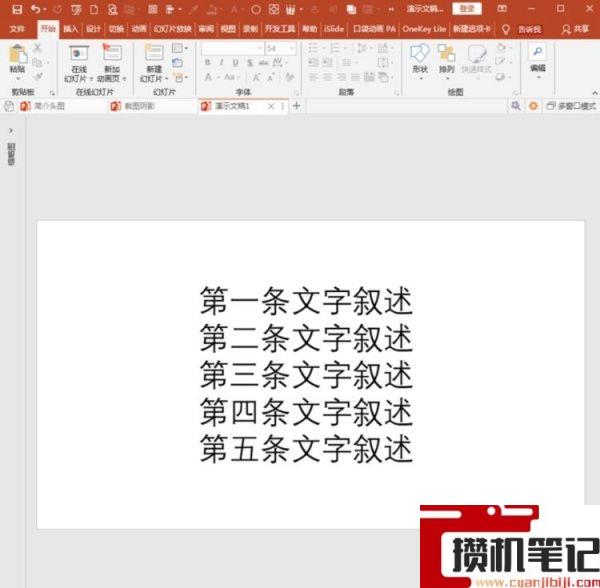Click the lightbulb Tell Me icon
600x588 pixels.
pyautogui.click(x=505, y=29)
